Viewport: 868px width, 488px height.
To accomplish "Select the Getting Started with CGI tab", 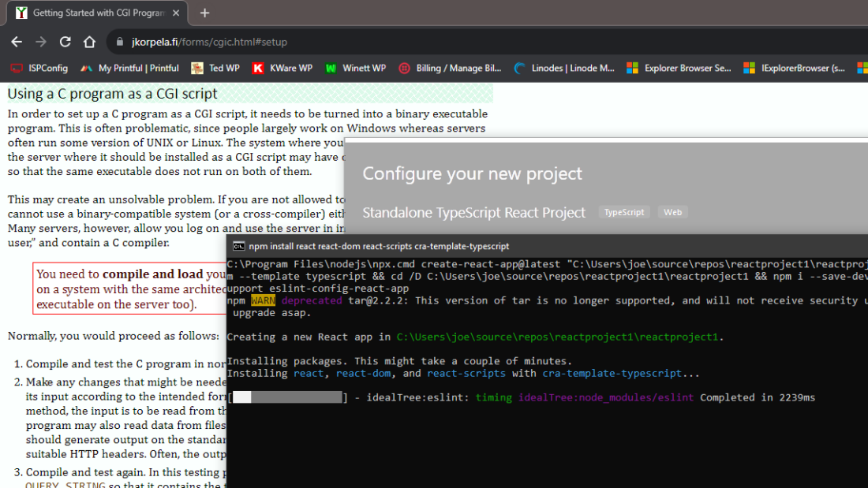I will [97, 13].
